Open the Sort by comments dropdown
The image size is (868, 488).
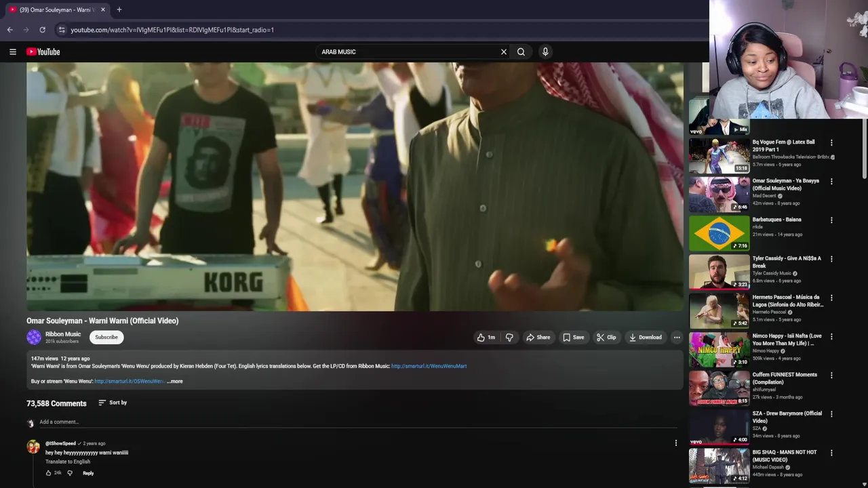click(113, 403)
